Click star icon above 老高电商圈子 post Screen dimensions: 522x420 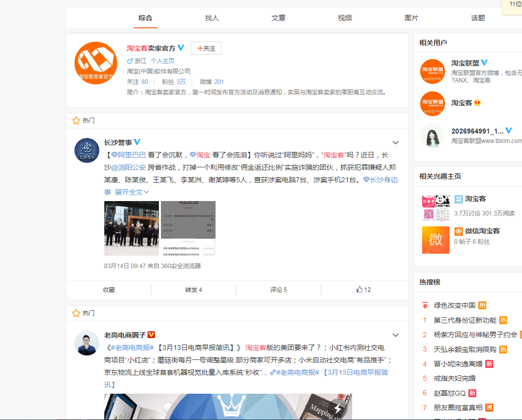pyautogui.click(x=76, y=313)
